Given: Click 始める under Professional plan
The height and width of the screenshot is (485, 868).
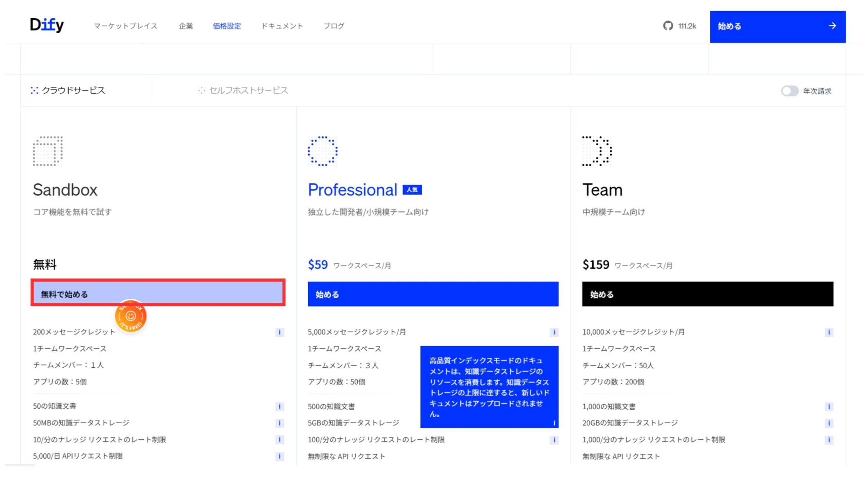Looking at the screenshot, I should click(x=433, y=294).
